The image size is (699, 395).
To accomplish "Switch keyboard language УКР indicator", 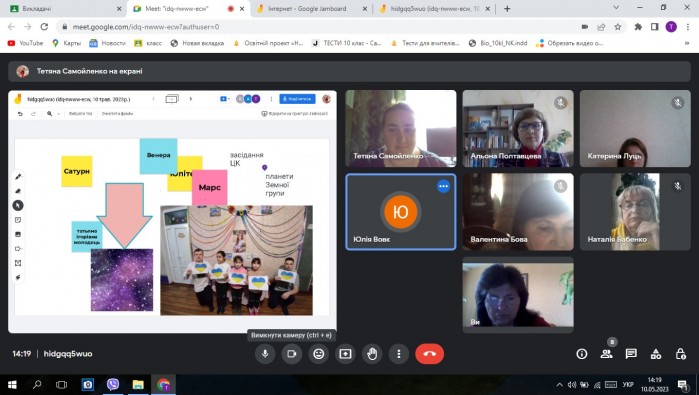I will [x=628, y=385].
